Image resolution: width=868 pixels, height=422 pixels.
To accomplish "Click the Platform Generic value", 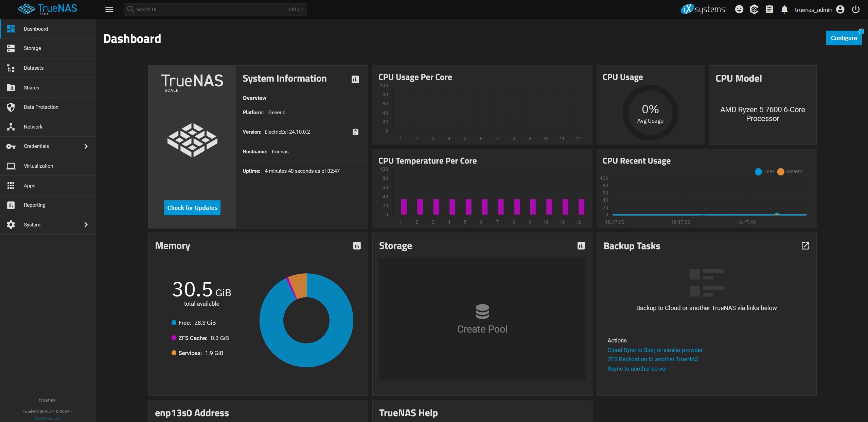I will [277, 113].
